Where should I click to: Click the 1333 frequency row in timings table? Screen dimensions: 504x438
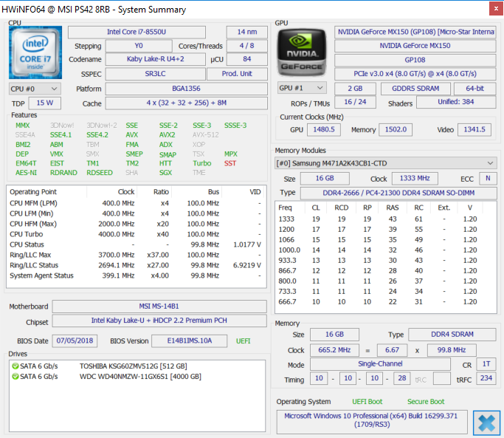tap(385, 219)
